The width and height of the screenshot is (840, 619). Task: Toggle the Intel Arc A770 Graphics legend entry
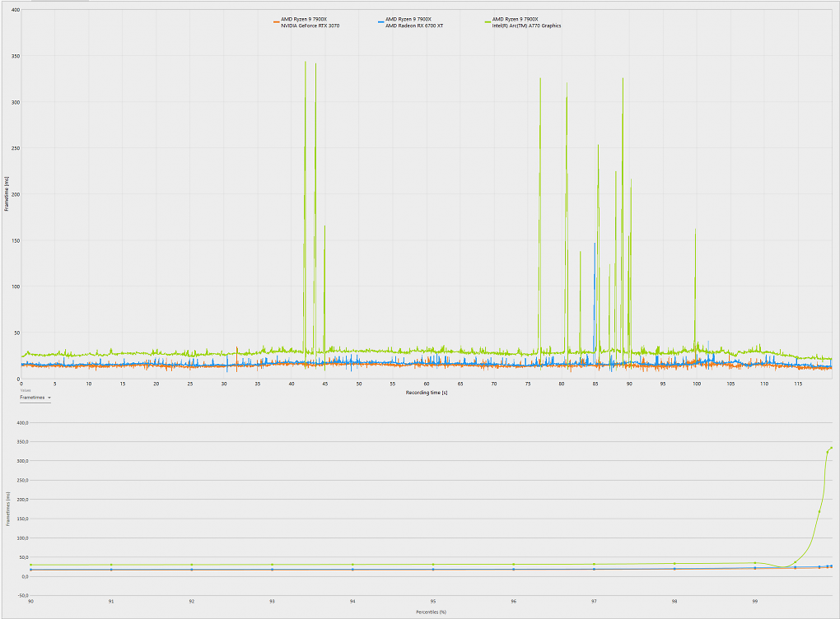[523, 22]
